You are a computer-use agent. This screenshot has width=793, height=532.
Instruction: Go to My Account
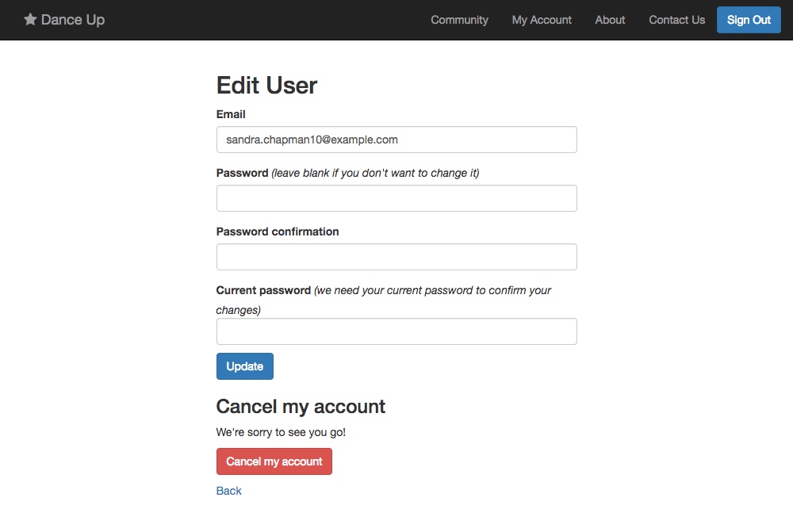542,20
